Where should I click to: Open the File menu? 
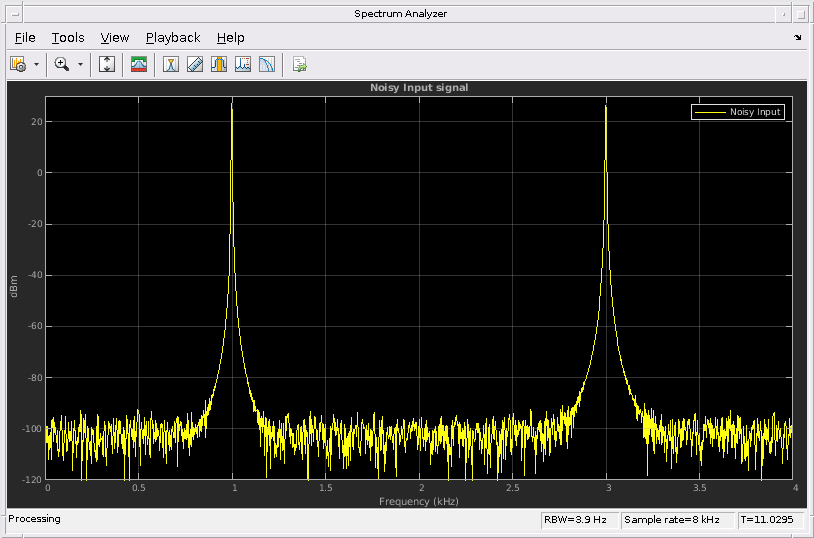pos(25,38)
